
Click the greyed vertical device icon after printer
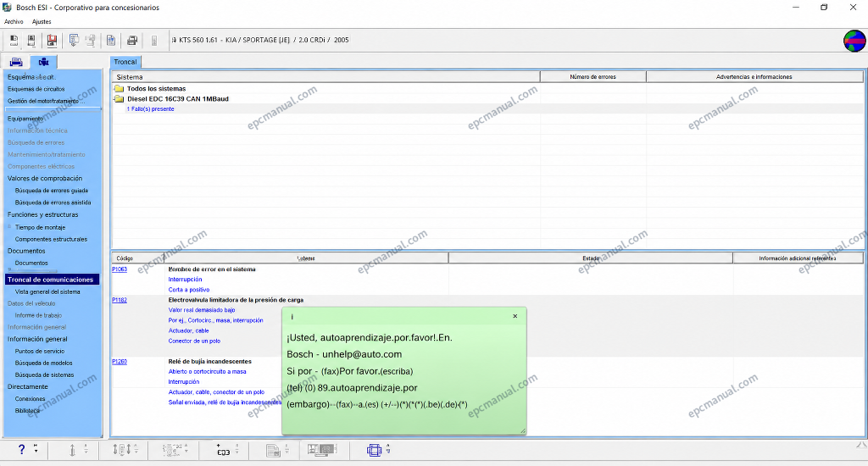[154, 41]
